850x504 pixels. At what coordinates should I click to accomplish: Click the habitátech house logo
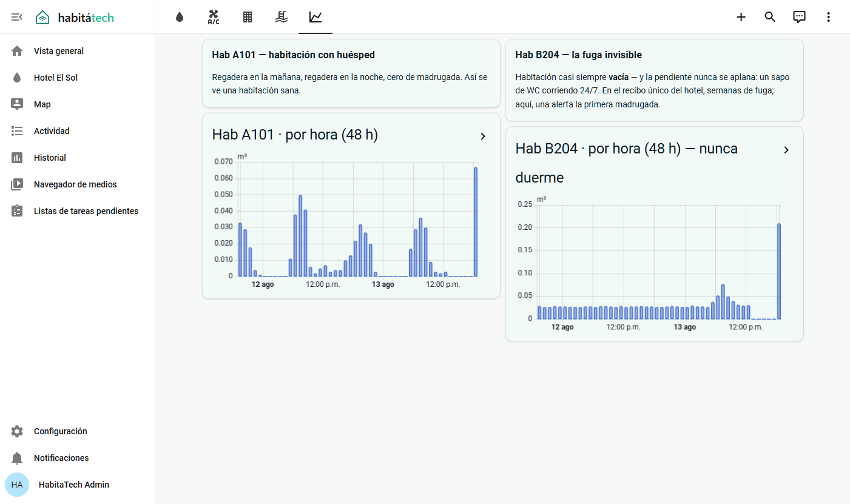click(42, 17)
